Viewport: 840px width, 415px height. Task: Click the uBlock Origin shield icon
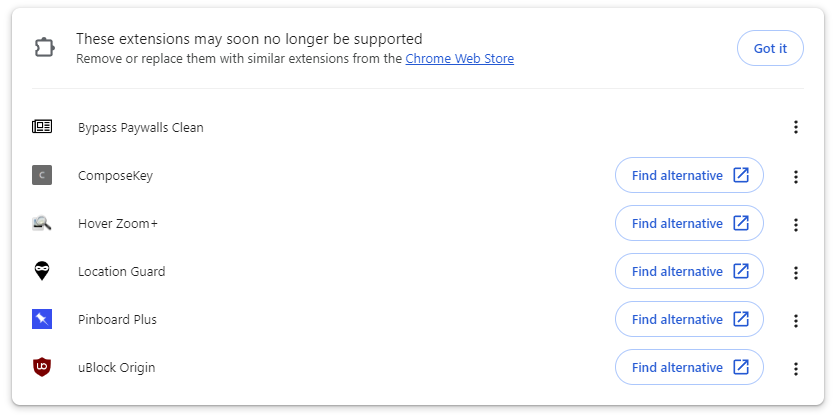(x=42, y=367)
